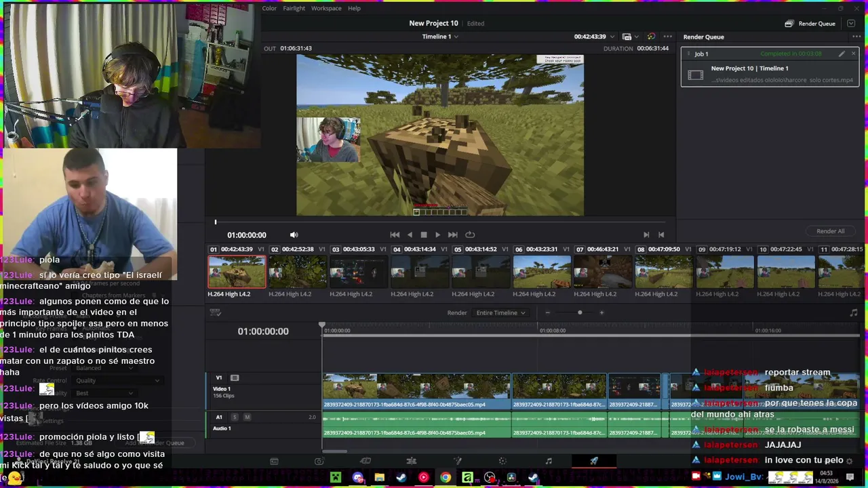Click the 01:00:00:00 viewer timecode field

tap(247, 235)
